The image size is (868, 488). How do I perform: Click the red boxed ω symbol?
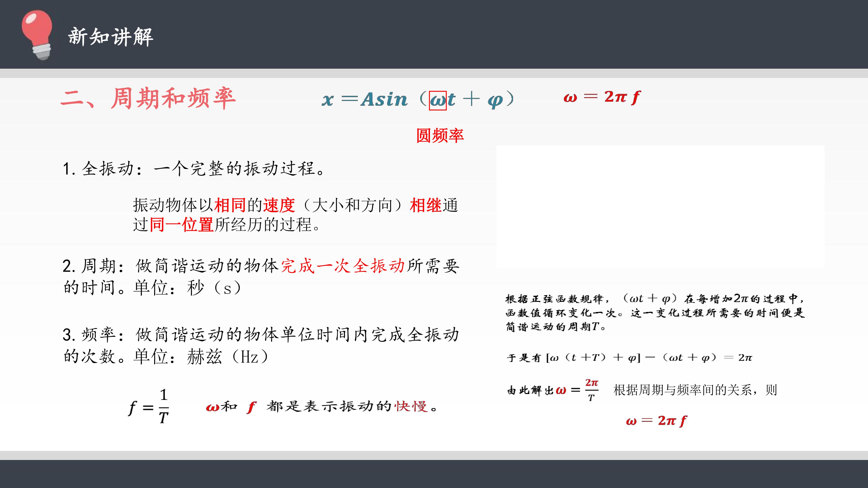(438, 100)
